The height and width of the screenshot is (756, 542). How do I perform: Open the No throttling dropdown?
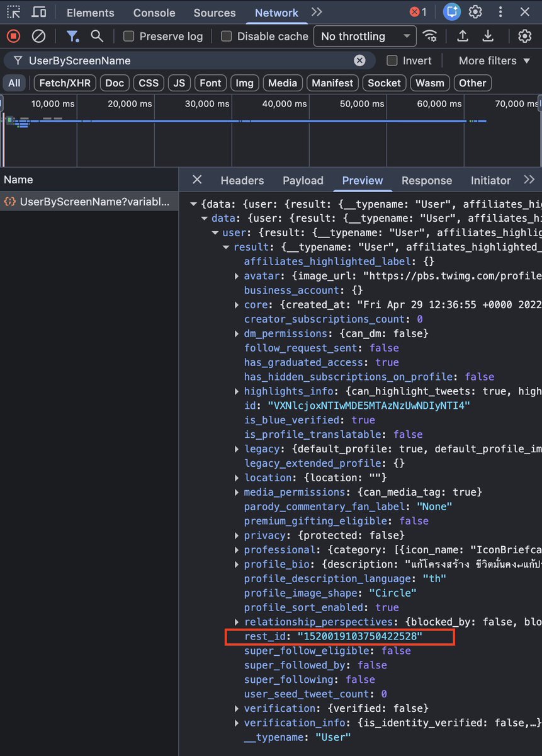pos(365,37)
